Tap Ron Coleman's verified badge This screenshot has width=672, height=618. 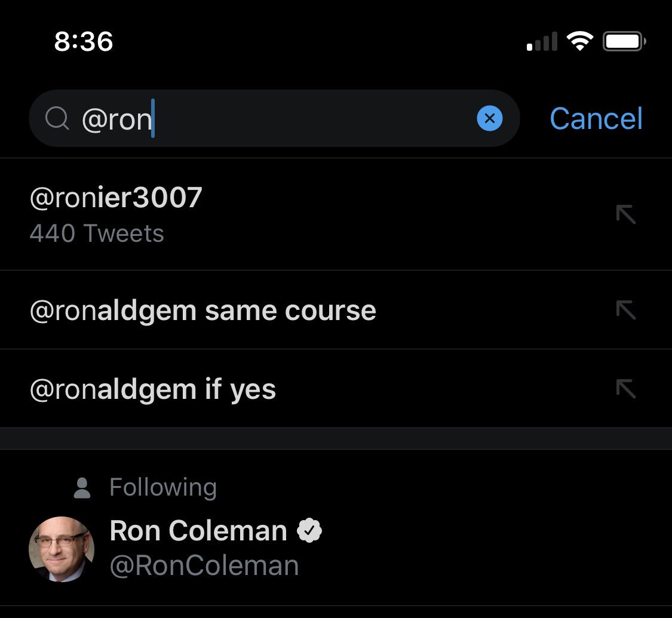pyautogui.click(x=309, y=531)
